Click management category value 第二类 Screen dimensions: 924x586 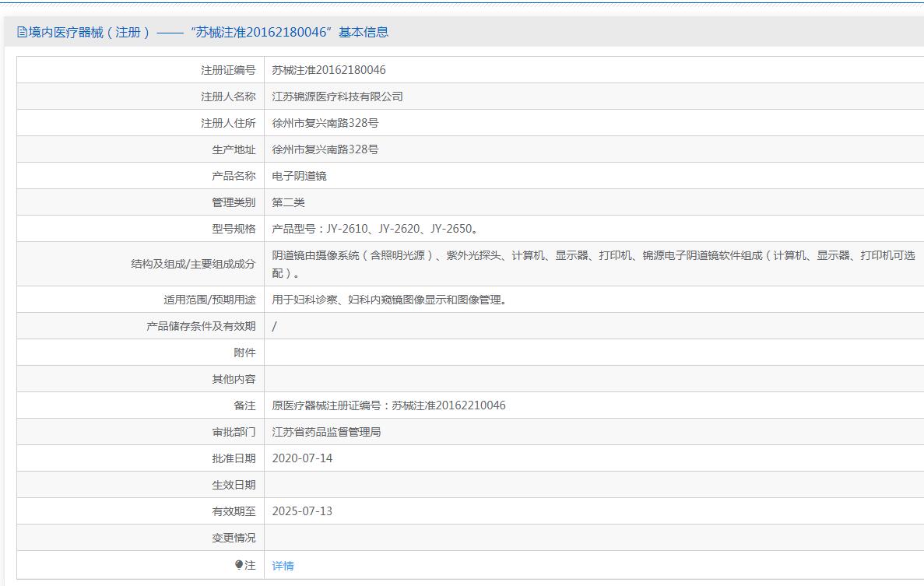(288, 202)
